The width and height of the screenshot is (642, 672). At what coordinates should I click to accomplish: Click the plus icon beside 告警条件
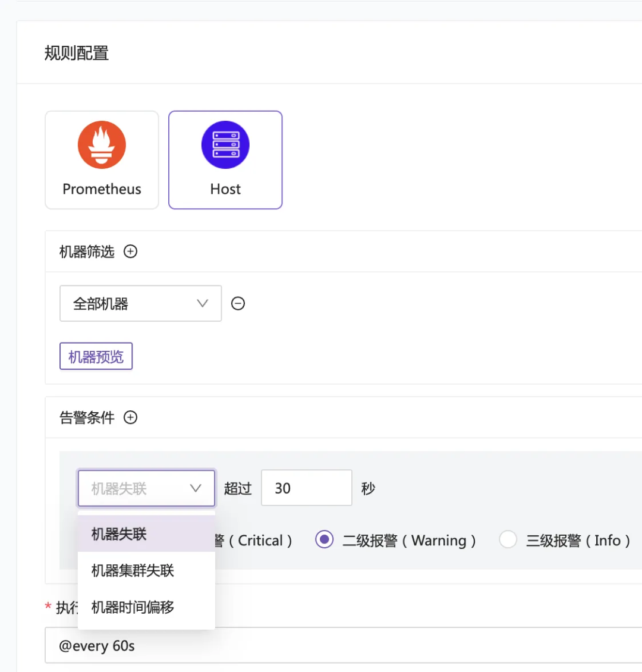[x=130, y=417]
